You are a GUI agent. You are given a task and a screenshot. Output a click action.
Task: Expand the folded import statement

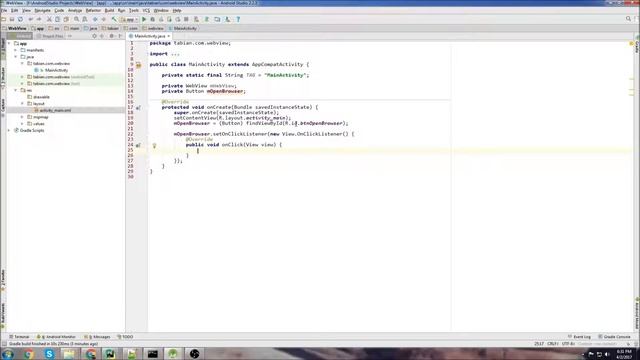click(175, 54)
